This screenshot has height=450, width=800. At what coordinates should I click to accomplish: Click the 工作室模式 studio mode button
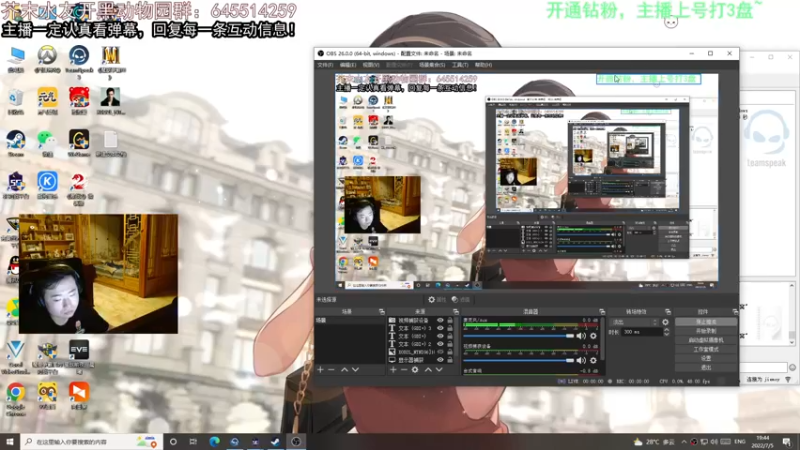click(x=706, y=349)
